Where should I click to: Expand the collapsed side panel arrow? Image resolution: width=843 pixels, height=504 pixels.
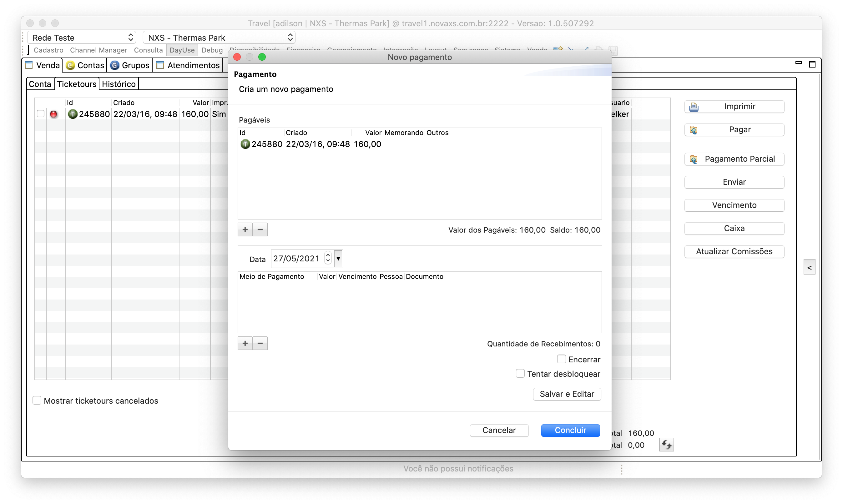coord(809,268)
